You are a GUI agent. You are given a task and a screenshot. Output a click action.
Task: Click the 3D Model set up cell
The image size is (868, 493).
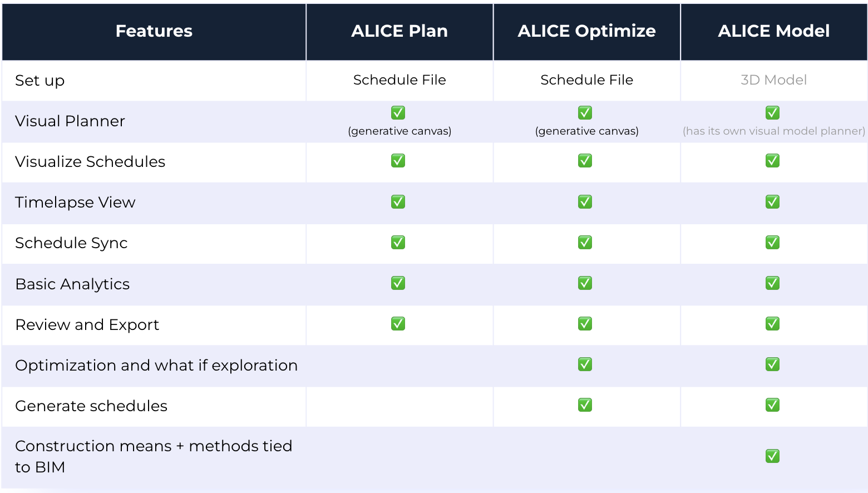774,80
